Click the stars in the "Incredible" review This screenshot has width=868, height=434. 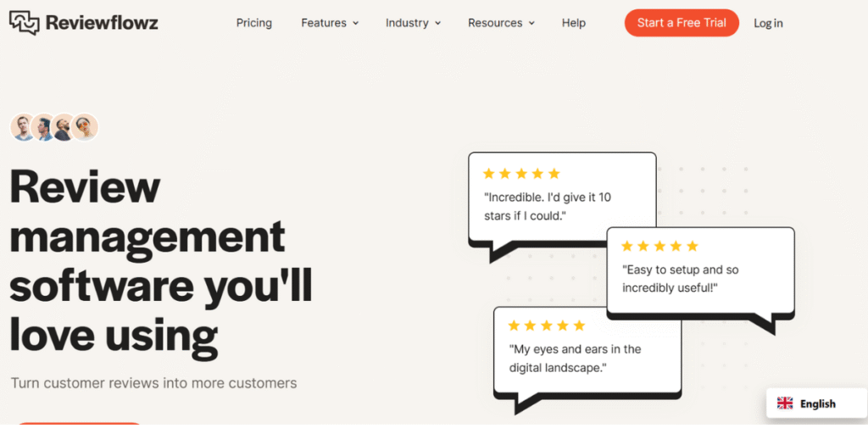point(521,174)
